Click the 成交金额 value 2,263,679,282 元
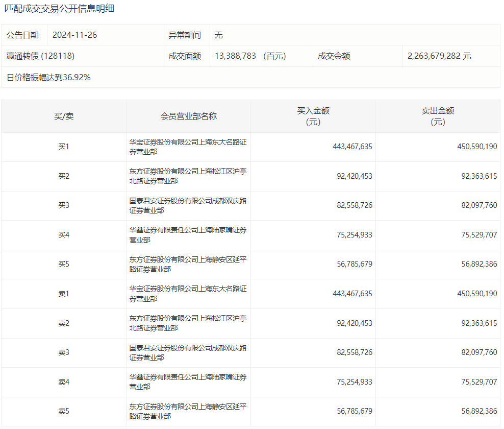 point(439,56)
